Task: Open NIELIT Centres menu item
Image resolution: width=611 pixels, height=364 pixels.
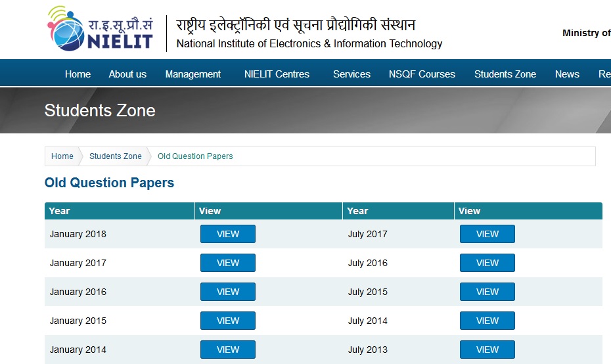Action: (277, 74)
